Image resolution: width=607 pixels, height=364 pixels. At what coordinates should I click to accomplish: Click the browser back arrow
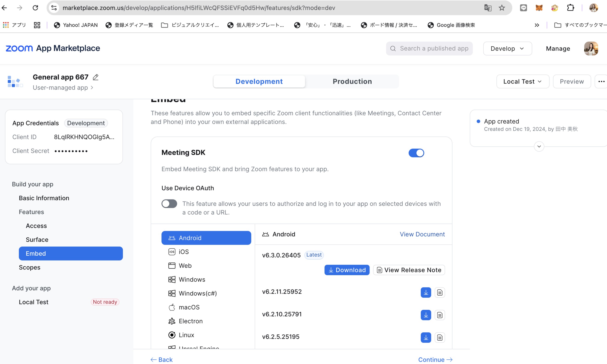coord(4,8)
